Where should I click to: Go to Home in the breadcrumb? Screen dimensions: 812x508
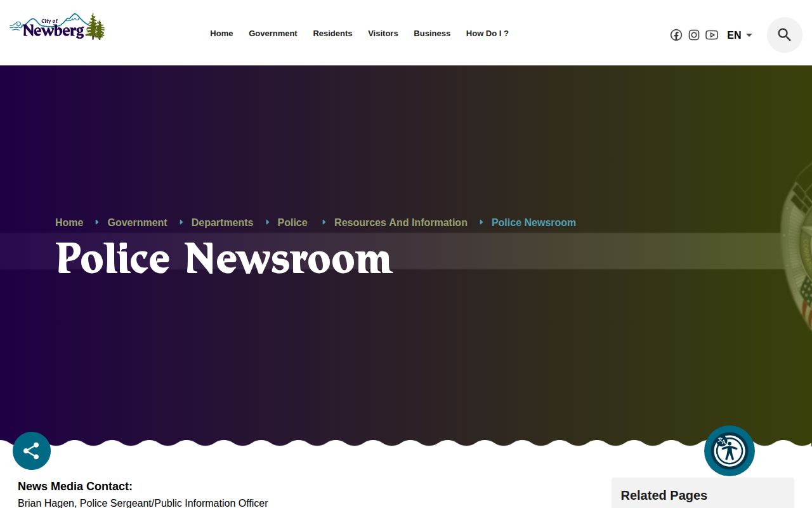coord(69,222)
